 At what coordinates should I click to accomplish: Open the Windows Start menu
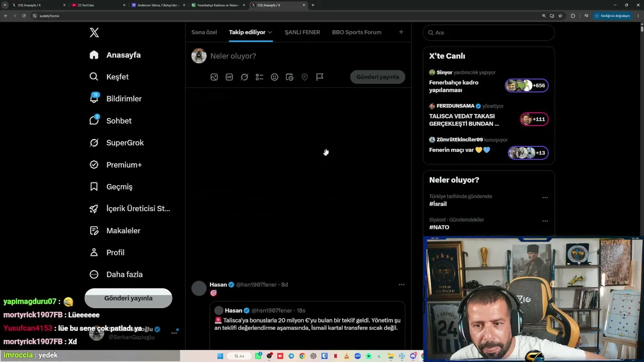click(220, 356)
